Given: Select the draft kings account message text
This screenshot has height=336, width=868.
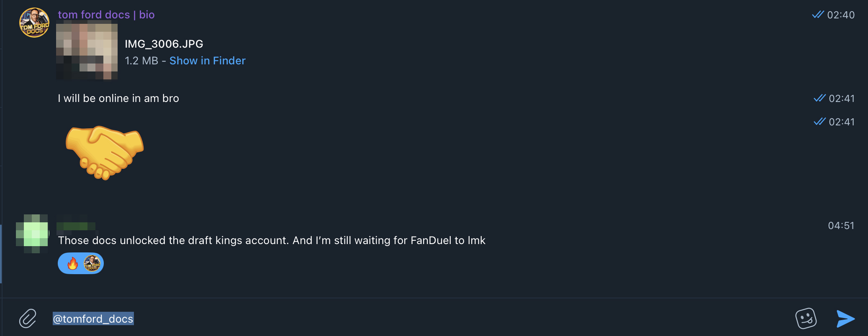Looking at the screenshot, I should (x=272, y=240).
